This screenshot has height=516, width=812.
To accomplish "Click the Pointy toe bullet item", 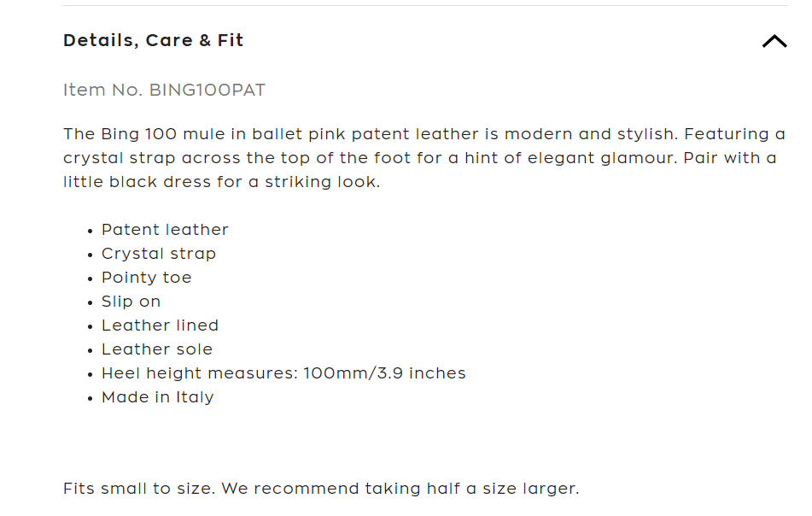I will tap(146, 278).
